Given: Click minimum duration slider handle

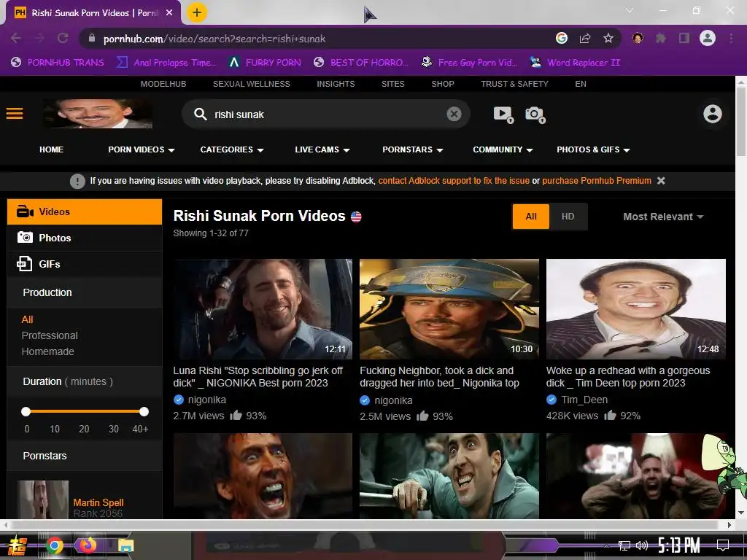Looking at the screenshot, I should click(26, 411).
